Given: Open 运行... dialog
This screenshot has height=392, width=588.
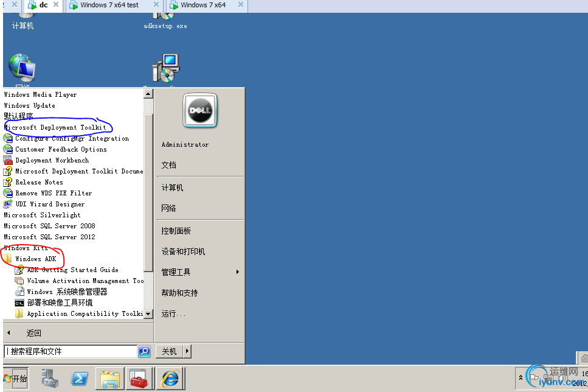Looking at the screenshot, I should (x=173, y=313).
